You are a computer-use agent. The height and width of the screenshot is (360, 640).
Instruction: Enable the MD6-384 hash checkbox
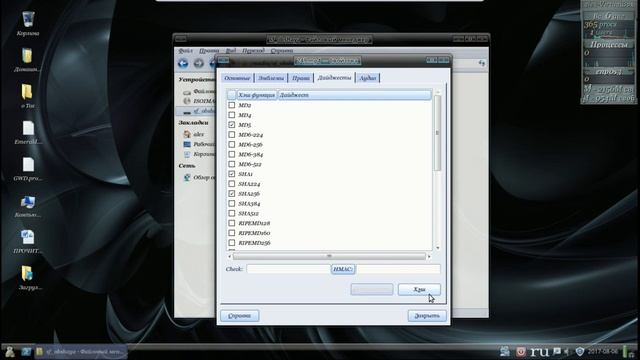(231, 154)
